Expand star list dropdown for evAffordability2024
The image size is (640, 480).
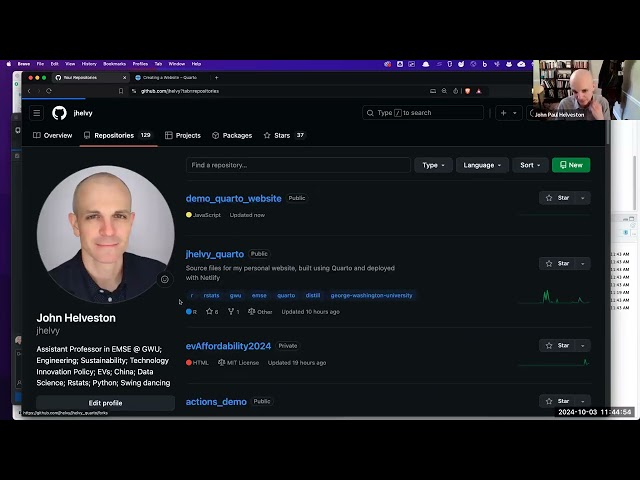tap(582, 346)
